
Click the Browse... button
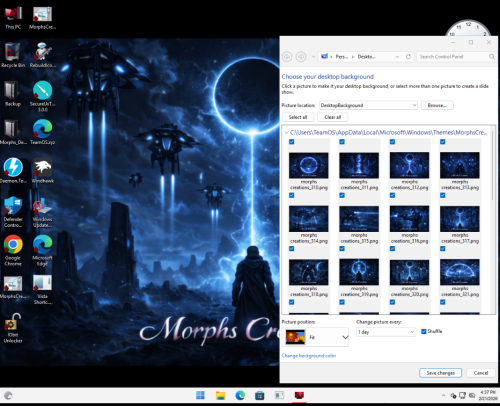(437, 105)
